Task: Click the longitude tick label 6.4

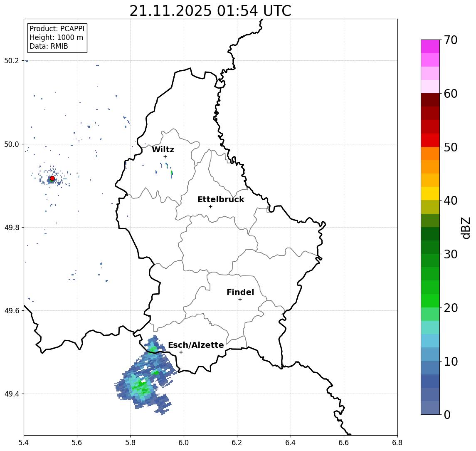Action: 291,443
